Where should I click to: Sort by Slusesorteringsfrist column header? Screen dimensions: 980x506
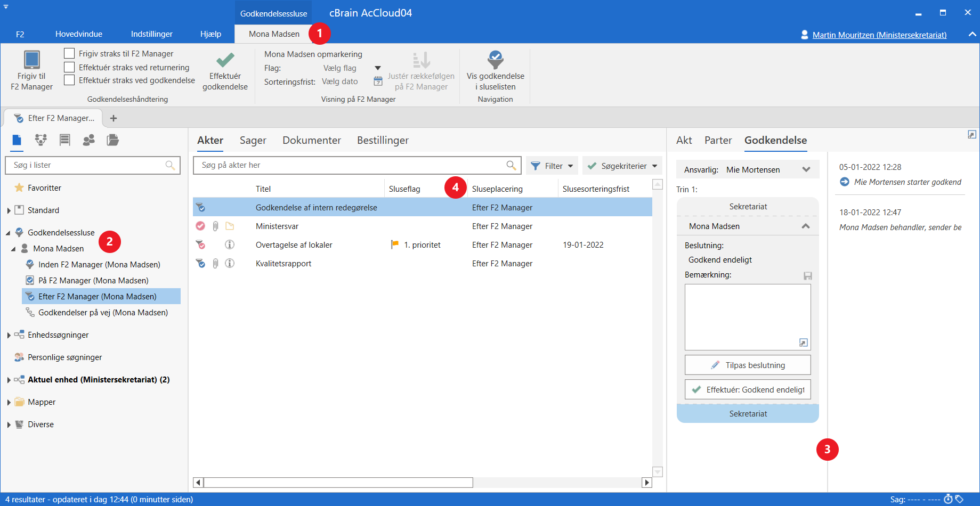[596, 189]
